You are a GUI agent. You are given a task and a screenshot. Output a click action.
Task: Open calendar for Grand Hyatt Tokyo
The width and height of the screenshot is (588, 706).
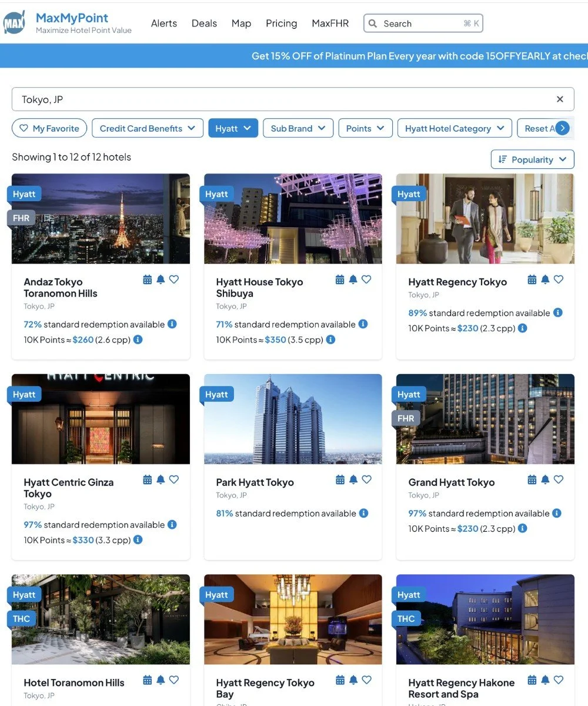tap(532, 479)
